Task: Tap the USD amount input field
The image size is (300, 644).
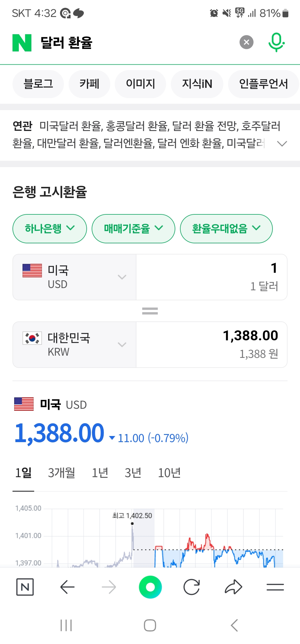Action: (x=212, y=277)
